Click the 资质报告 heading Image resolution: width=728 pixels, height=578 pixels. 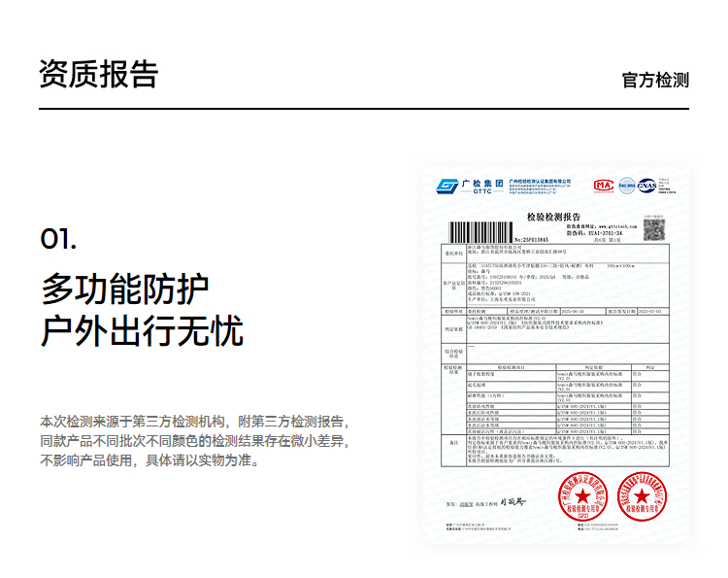[x=98, y=75]
